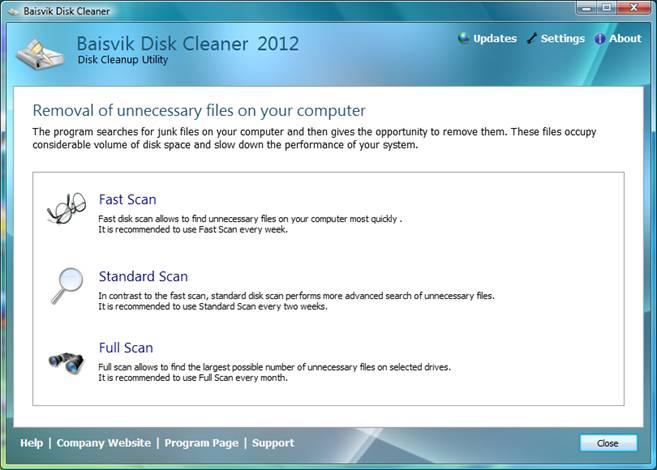Click the Settings wrench icon

point(532,38)
